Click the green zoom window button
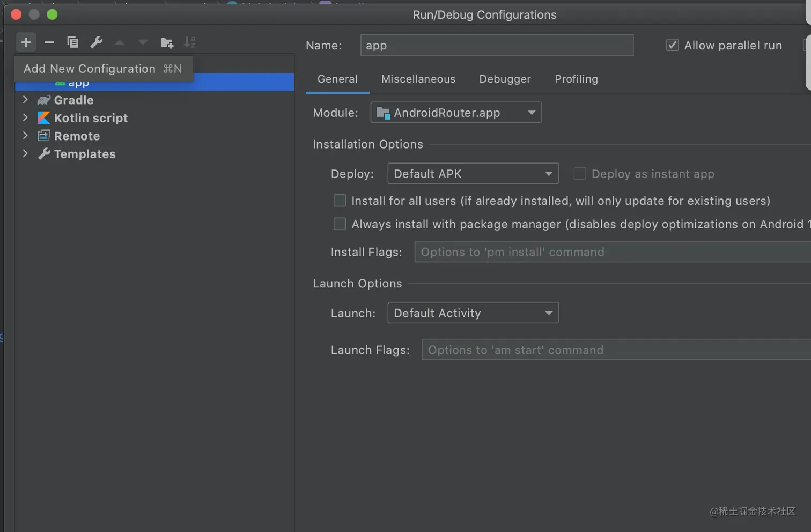Image resolution: width=811 pixels, height=532 pixels. (x=52, y=14)
